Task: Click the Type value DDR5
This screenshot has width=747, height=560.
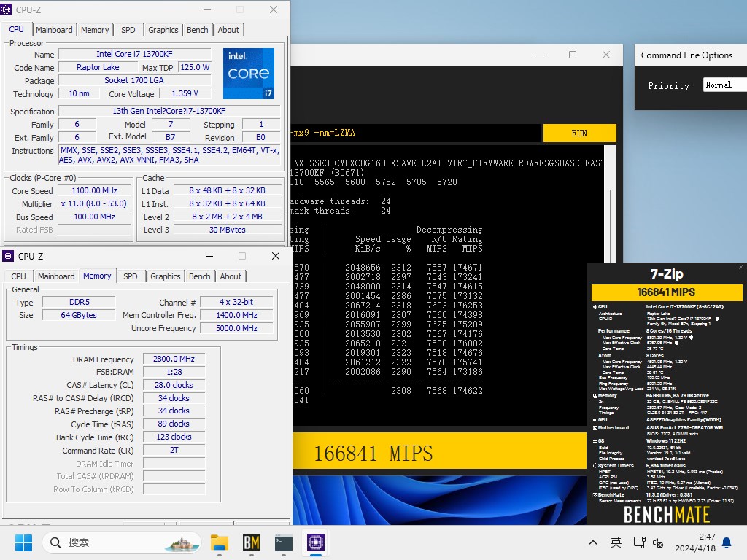Action: [x=79, y=302]
